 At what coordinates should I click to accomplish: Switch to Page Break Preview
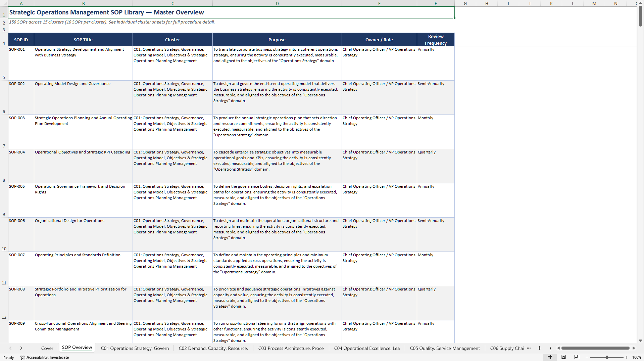(x=577, y=357)
